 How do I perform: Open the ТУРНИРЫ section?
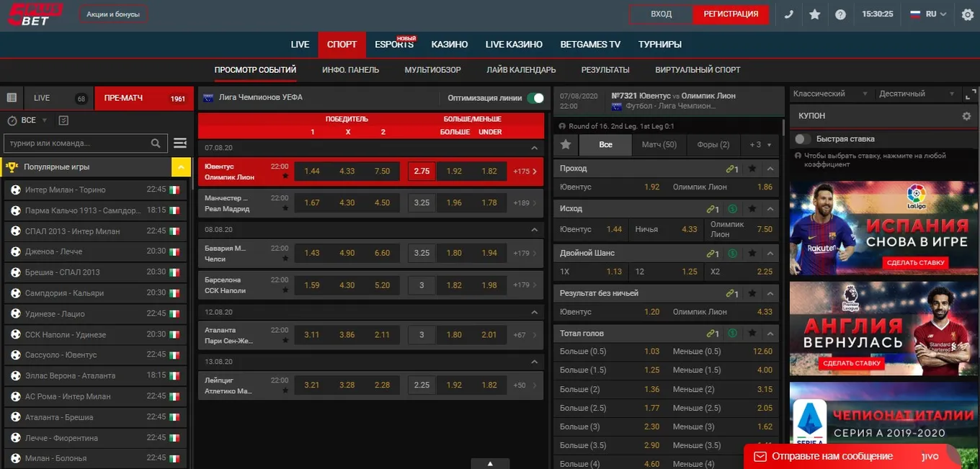(660, 45)
